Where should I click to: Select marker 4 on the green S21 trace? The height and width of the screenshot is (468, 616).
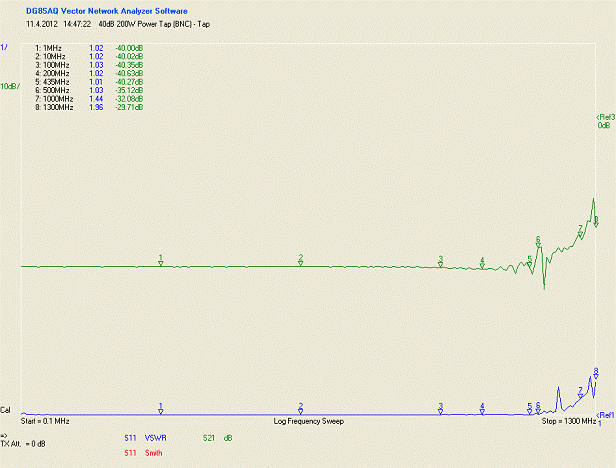pyautogui.click(x=482, y=263)
